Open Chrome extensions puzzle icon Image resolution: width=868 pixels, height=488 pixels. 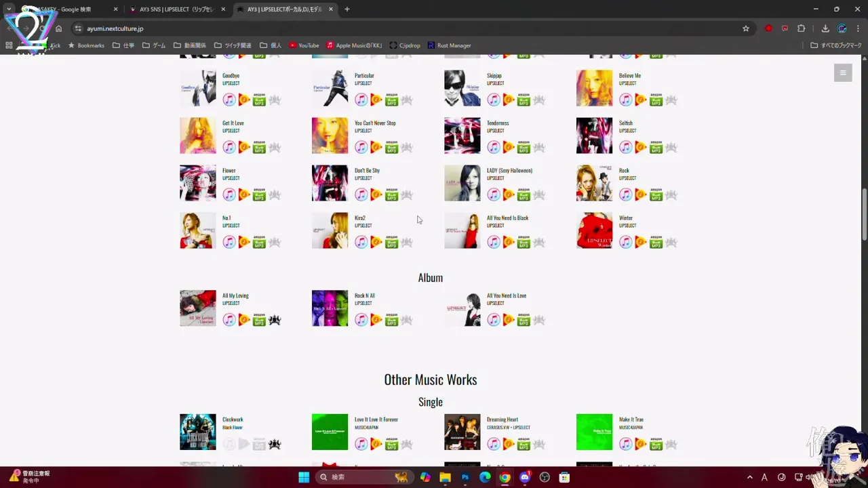pyautogui.click(x=801, y=28)
